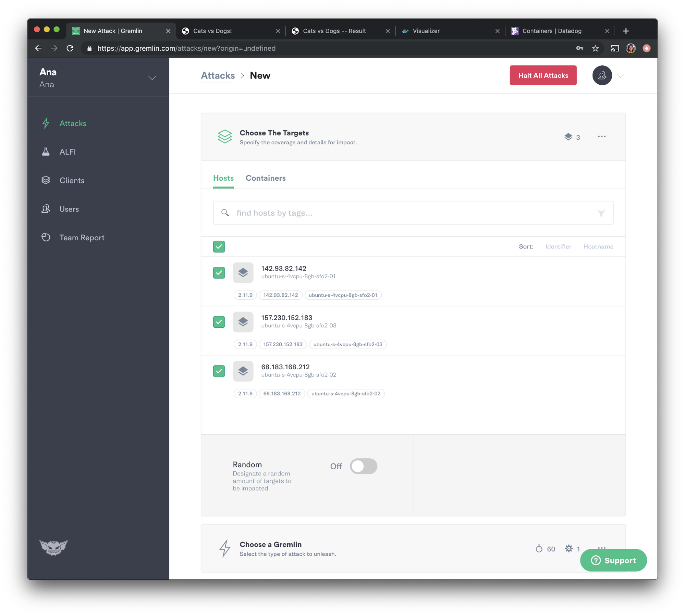Open Choose The Targets more options
This screenshot has width=685, height=616.
point(601,136)
